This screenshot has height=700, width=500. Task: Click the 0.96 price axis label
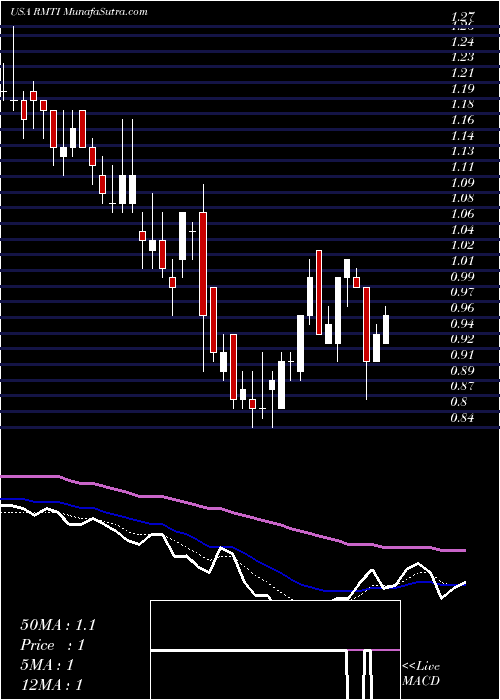tap(462, 308)
